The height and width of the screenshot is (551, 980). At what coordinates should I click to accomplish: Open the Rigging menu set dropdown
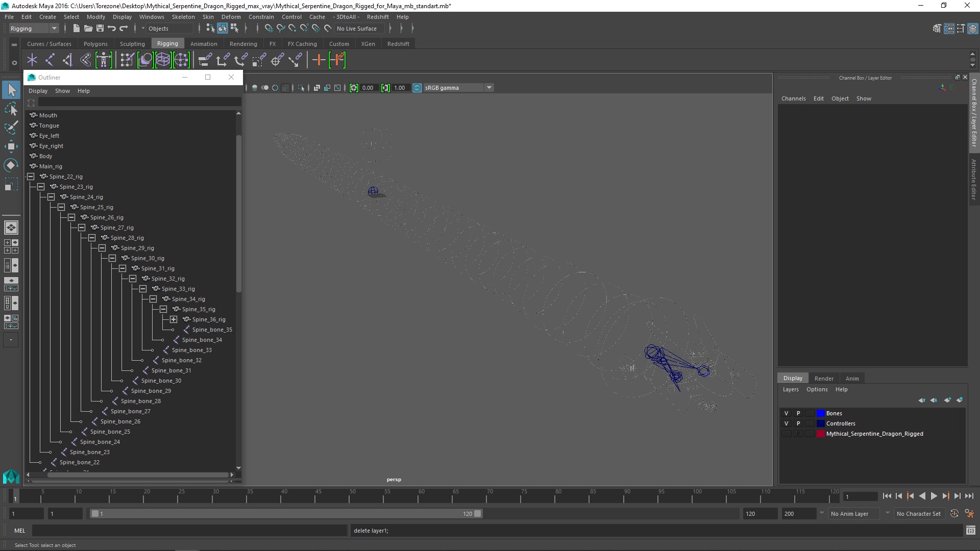pos(54,29)
